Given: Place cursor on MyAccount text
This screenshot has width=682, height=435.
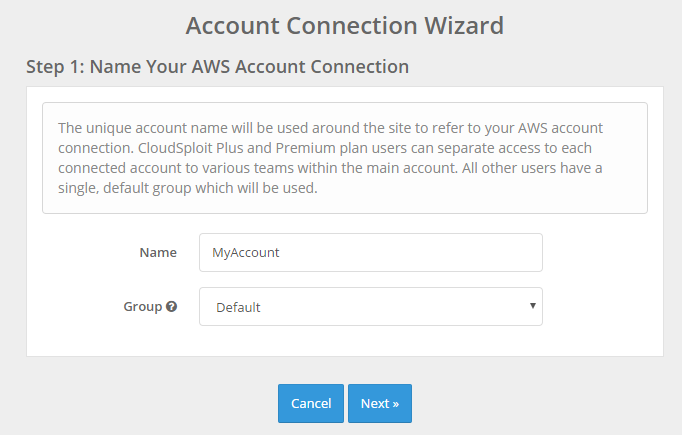Looking at the screenshot, I should 245,253.
